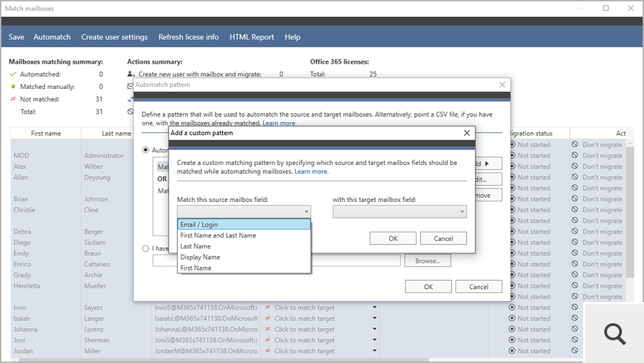Close the Add a custom pattern dialog
The height and width of the screenshot is (363, 644).
pos(467,133)
